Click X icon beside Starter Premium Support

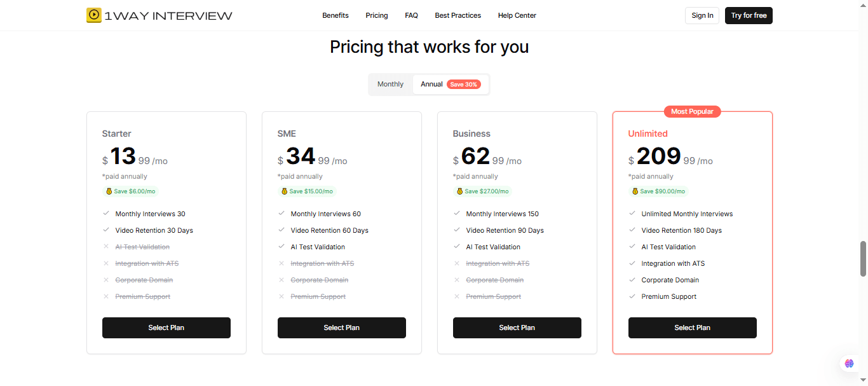pos(106,296)
